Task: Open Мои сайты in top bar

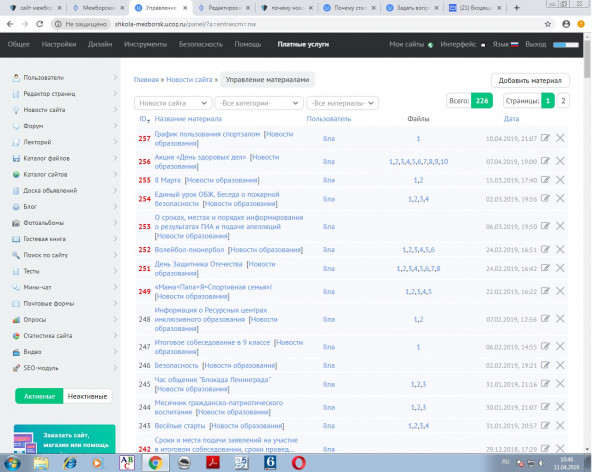Action: coord(411,44)
